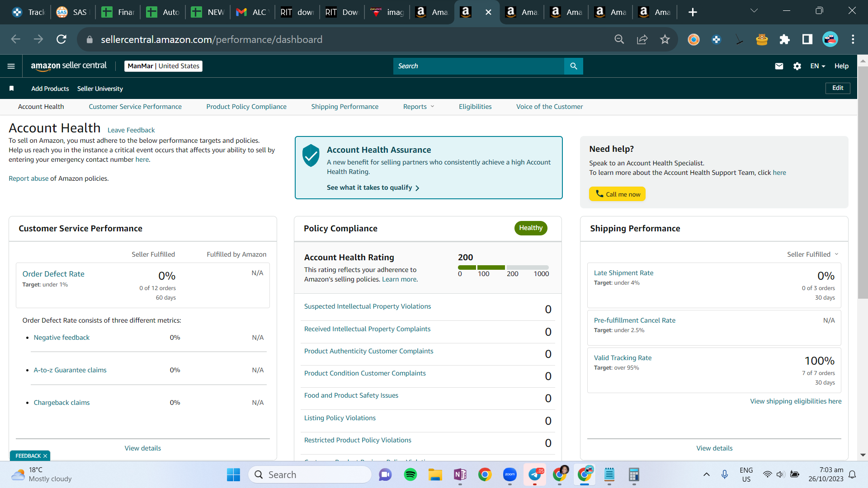Open Voice of the Customer tab
Image resolution: width=868 pixels, height=488 pixels.
[550, 107]
